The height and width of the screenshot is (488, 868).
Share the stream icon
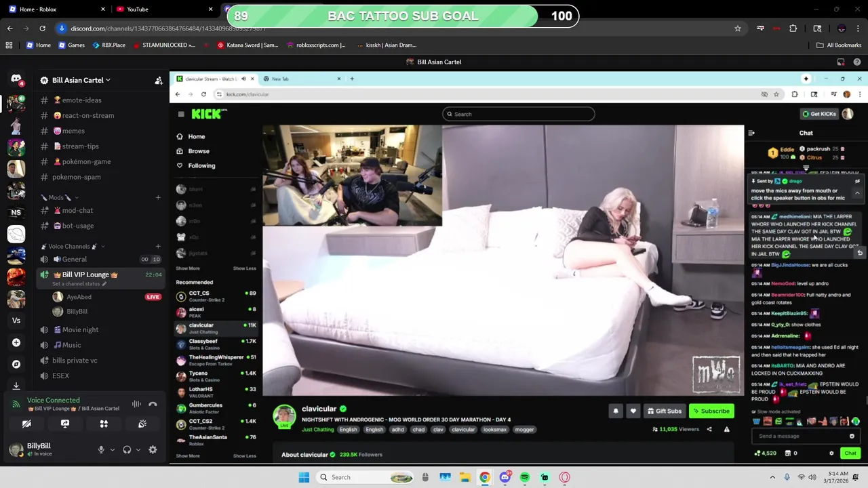pyautogui.click(x=709, y=429)
